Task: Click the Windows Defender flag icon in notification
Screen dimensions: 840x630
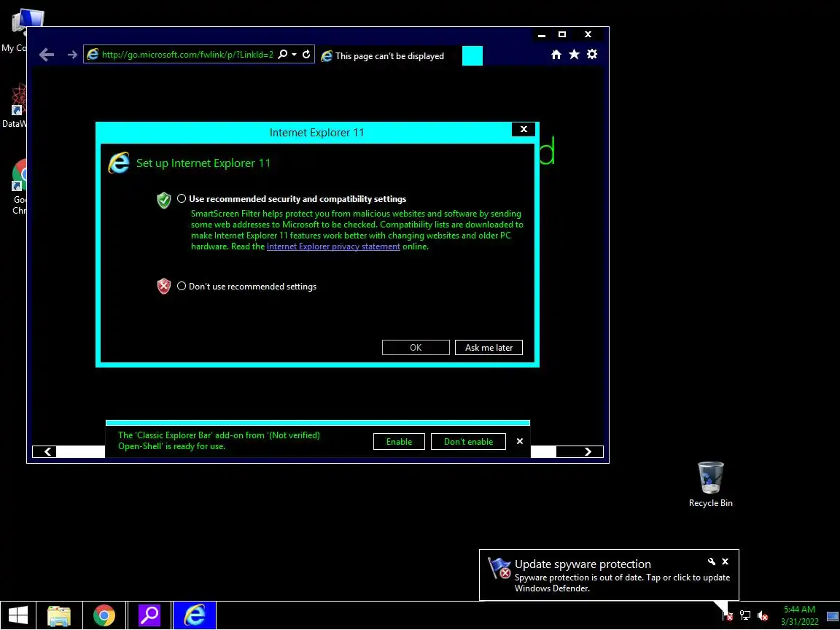Action: tap(499, 569)
